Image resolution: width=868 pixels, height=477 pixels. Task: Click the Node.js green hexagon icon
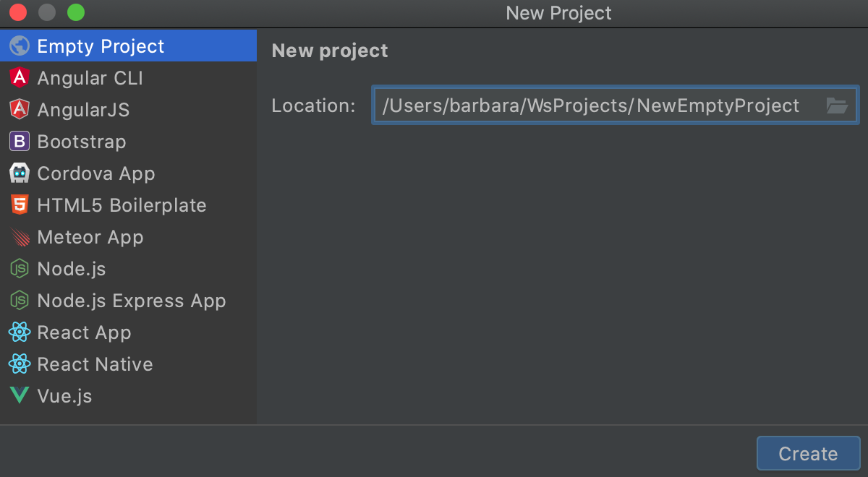point(20,269)
